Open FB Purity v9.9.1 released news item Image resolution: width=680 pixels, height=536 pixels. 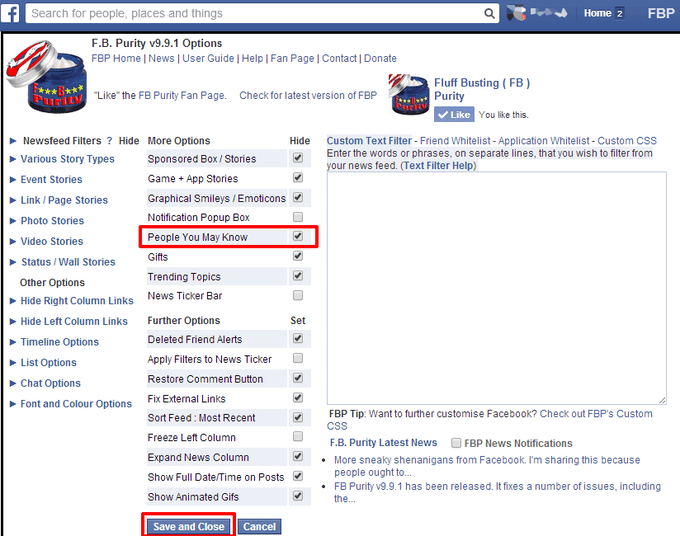point(497,493)
